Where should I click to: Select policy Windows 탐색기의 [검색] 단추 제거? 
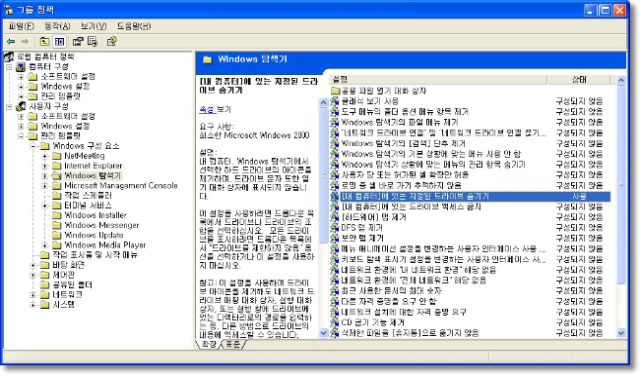(403, 143)
